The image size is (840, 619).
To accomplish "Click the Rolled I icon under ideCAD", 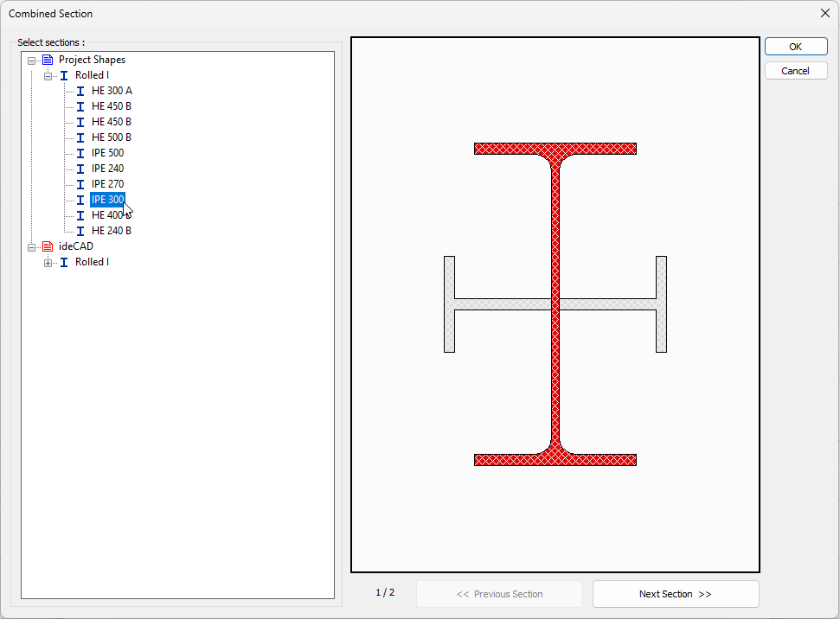I will [64, 262].
